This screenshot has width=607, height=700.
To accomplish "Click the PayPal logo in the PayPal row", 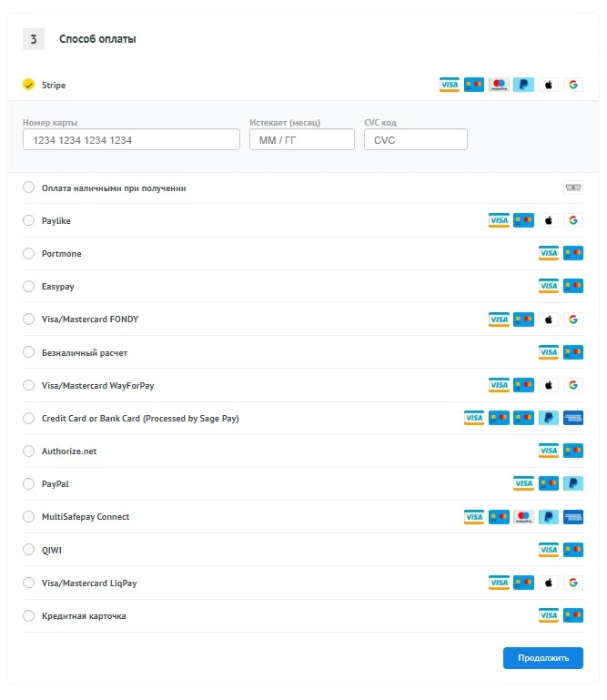I will [572, 483].
